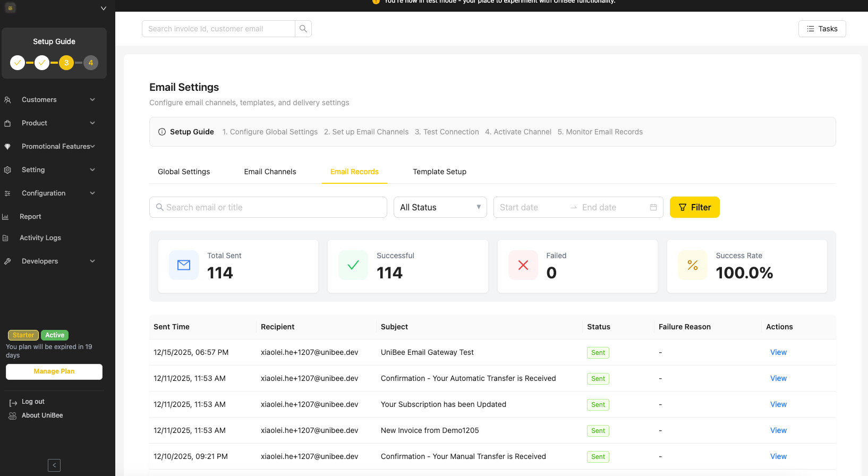This screenshot has width=868, height=476.
Task: Click the yellow Filter button
Action: tap(695, 207)
